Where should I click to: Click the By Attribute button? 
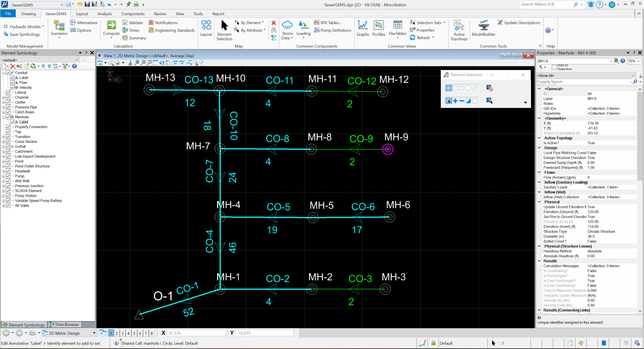click(x=250, y=30)
